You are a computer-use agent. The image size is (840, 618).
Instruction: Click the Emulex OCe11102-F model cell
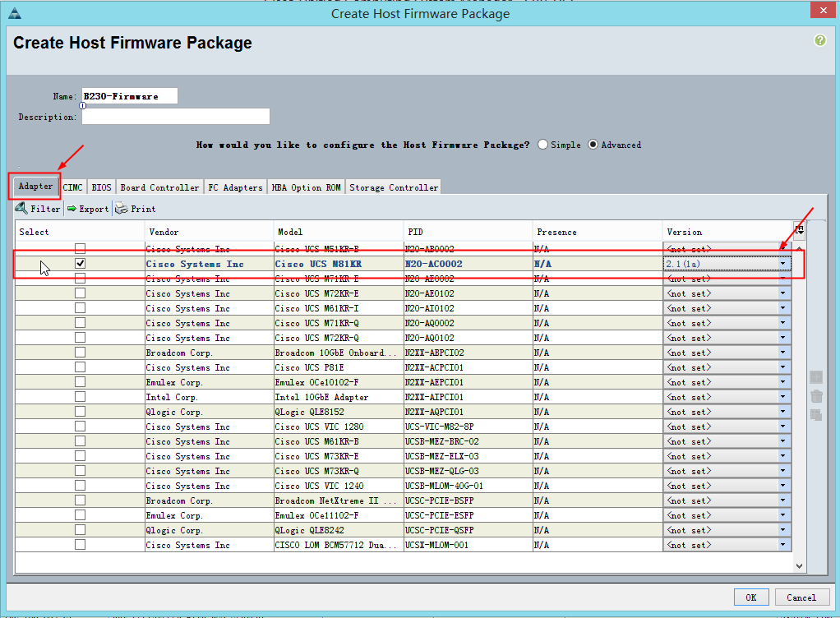pos(338,515)
